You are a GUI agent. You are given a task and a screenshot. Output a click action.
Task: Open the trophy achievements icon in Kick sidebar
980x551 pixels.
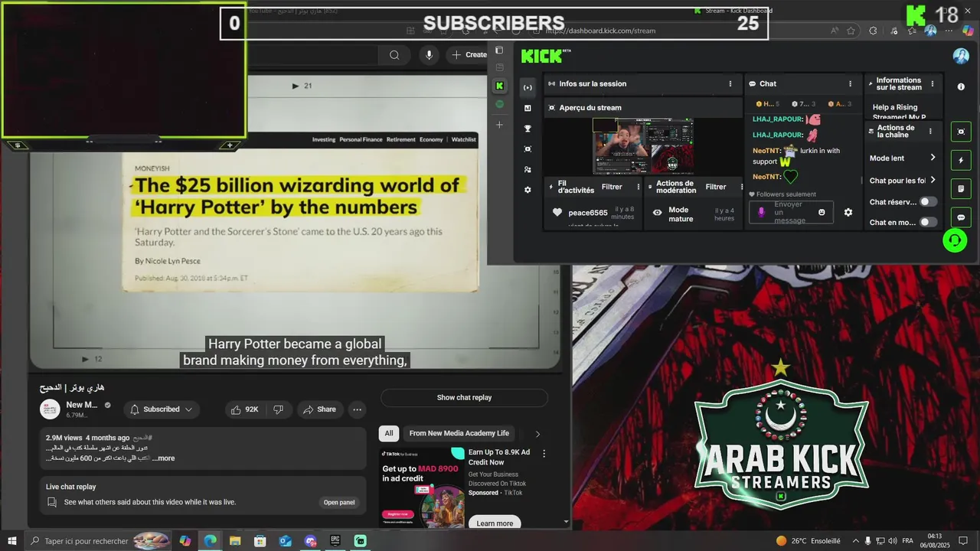528,129
